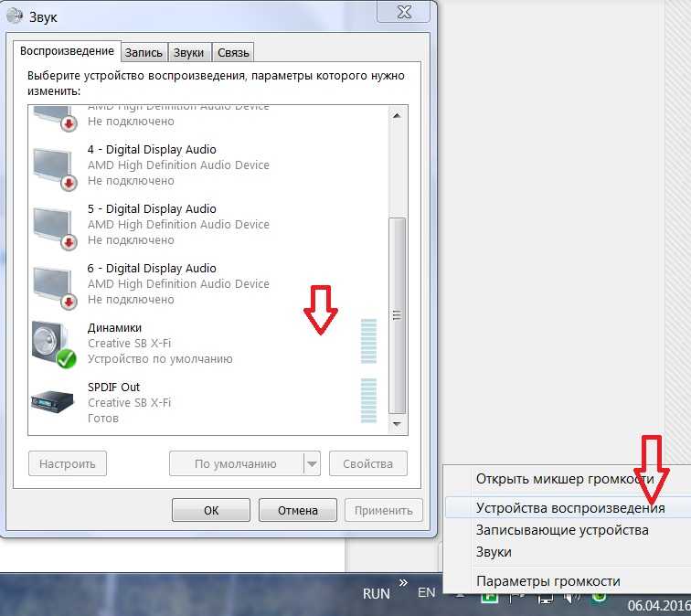
Task: Click the RUN toolbar label on taskbar
Action: (376, 594)
